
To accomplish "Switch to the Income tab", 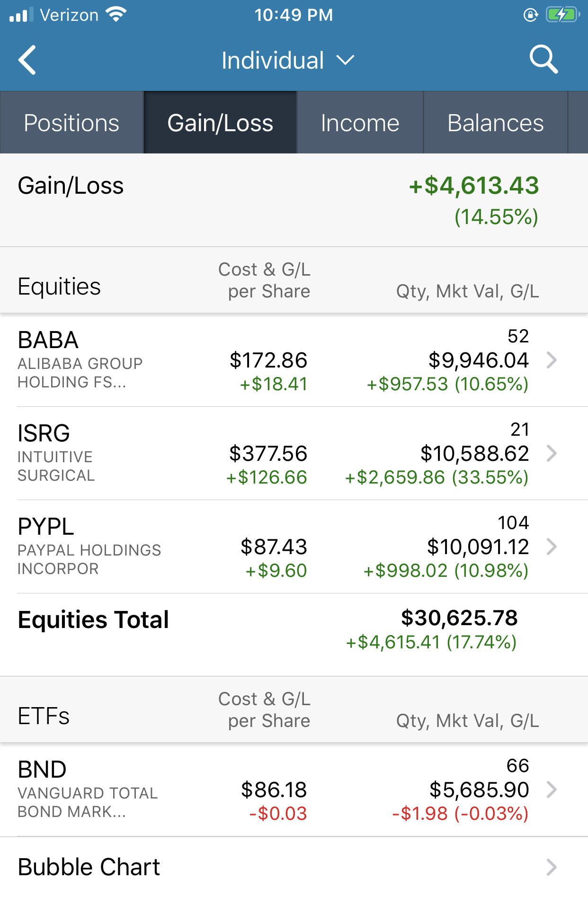I will coord(360,123).
